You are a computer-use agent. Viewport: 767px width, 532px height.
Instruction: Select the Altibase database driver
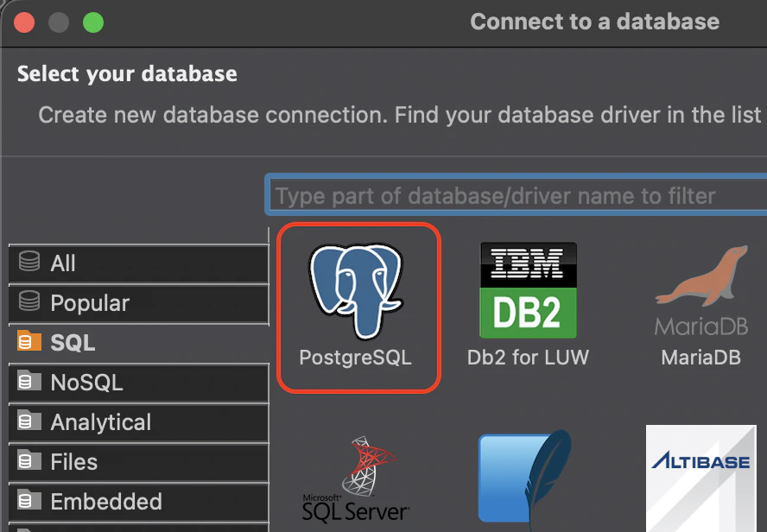701,478
